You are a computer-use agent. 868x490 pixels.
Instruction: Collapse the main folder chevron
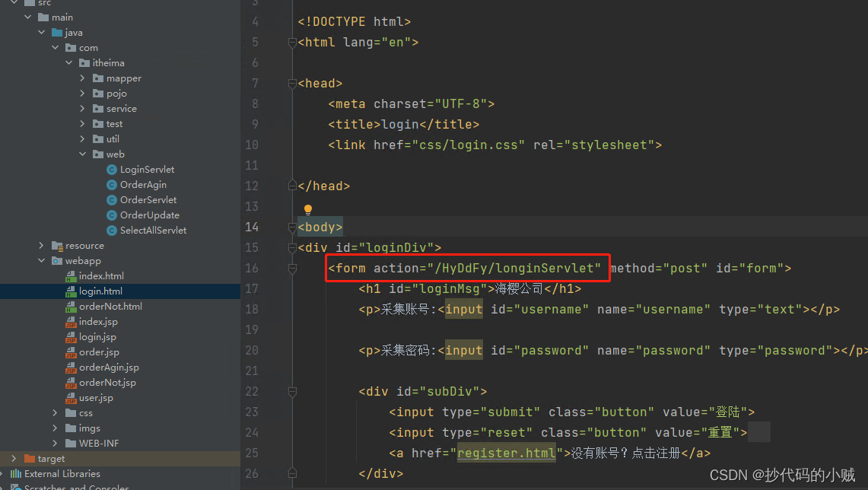click(27, 17)
